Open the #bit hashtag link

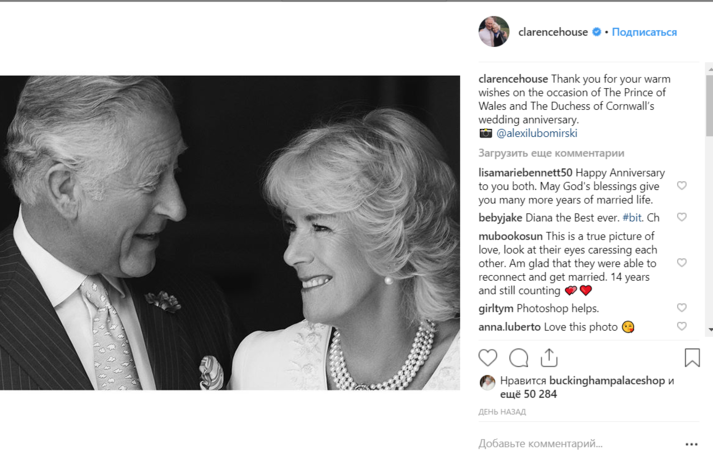pyautogui.click(x=632, y=217)
